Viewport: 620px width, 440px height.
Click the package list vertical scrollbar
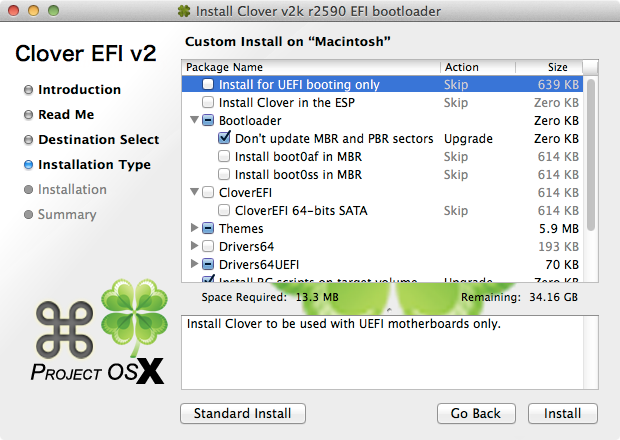(x=591, y=155)
